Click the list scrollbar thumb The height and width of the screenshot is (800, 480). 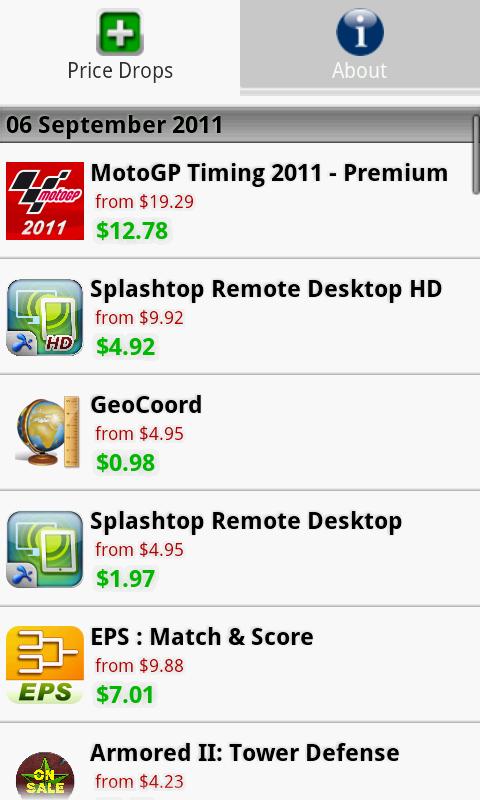[476, 154]
